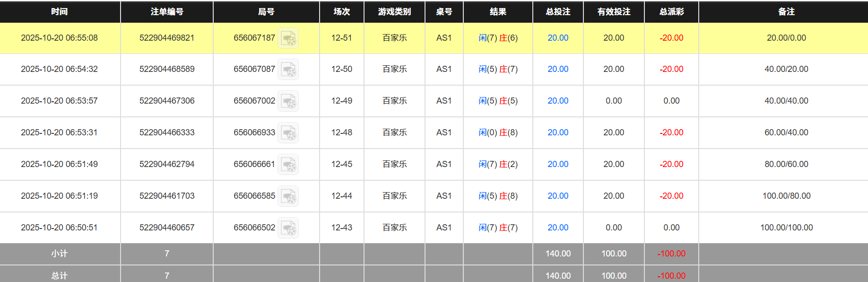The image size is (868, 282).
Task: Open video replay for round 656066585
Action: click(288, 196)
